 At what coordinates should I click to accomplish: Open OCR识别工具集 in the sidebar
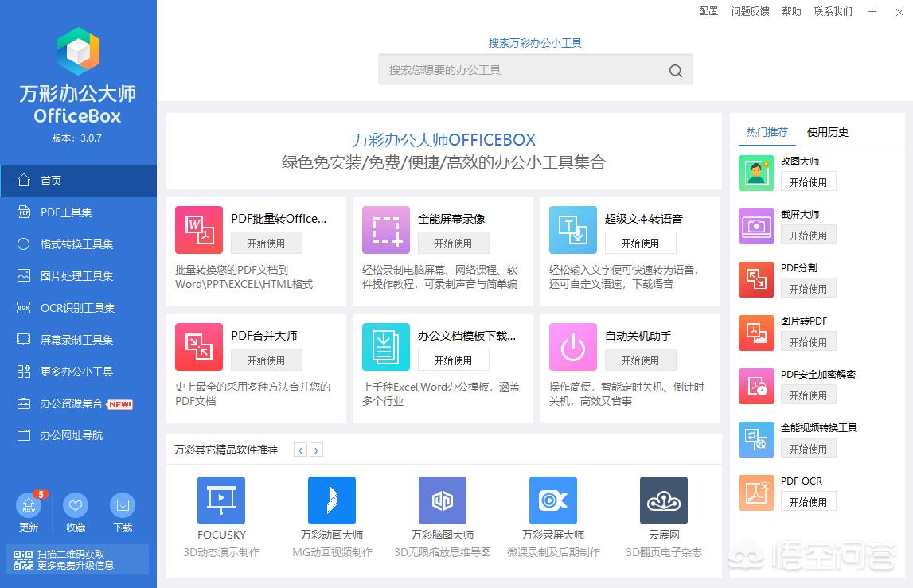(77, 308)
